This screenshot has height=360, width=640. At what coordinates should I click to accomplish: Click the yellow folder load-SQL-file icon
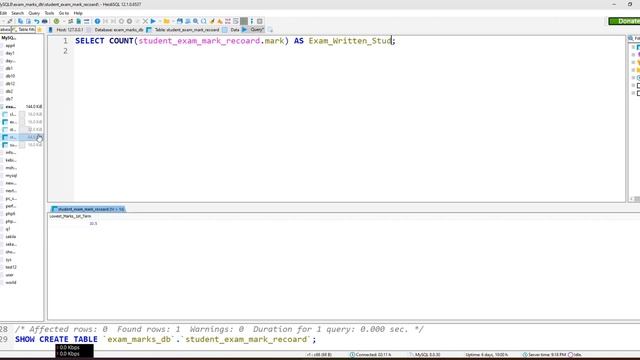(x=167, y=21)
